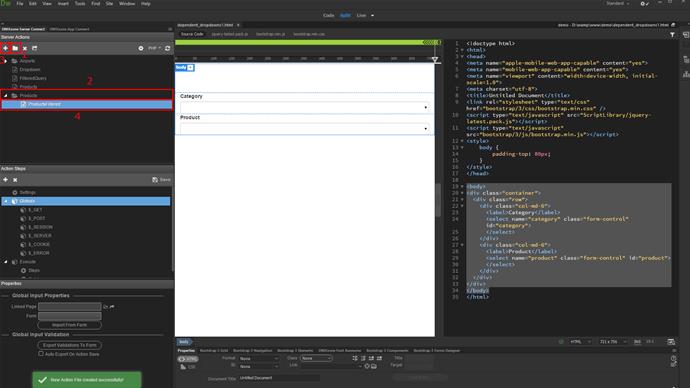
Task: Select the Dropdown action file
Action: (30, 70)
